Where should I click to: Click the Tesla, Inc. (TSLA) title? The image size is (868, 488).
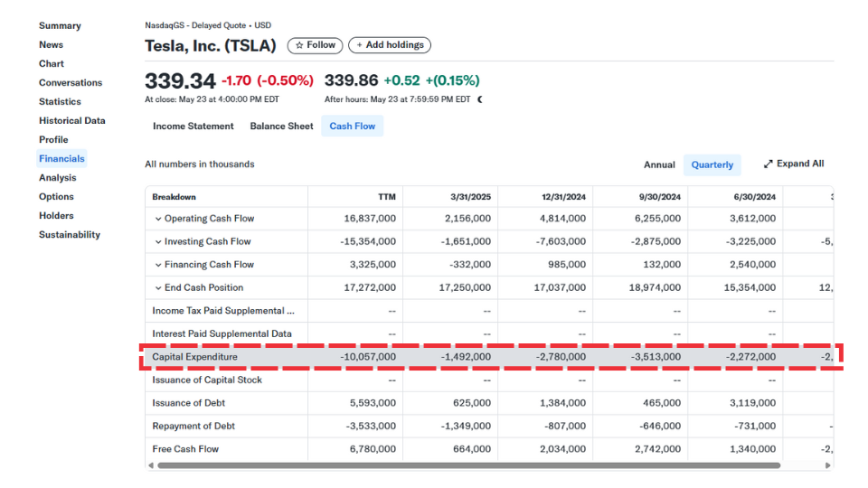coord(211,46)
